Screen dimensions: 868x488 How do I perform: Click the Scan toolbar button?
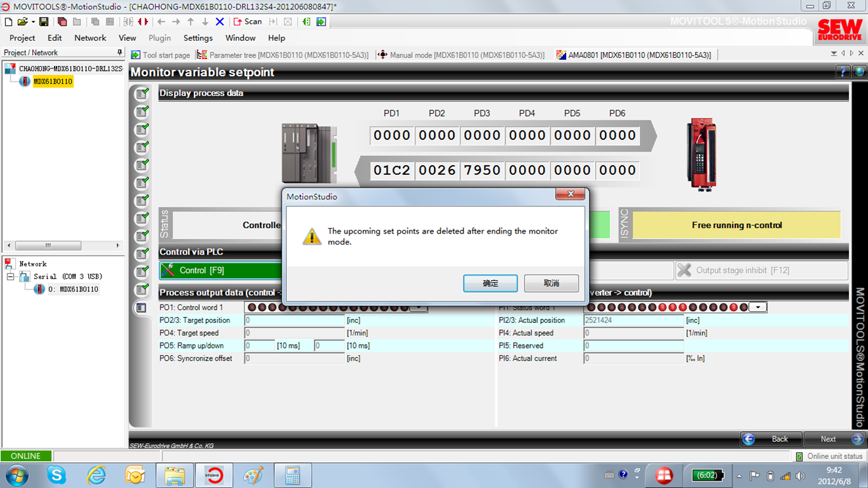pos(247,22)
